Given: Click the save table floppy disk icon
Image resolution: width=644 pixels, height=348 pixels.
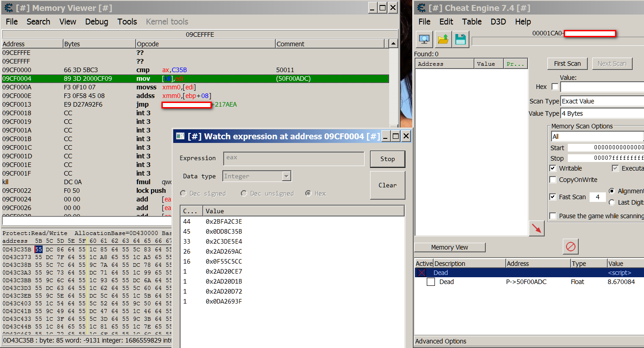Looking at the screenshot, I should 461,39.
